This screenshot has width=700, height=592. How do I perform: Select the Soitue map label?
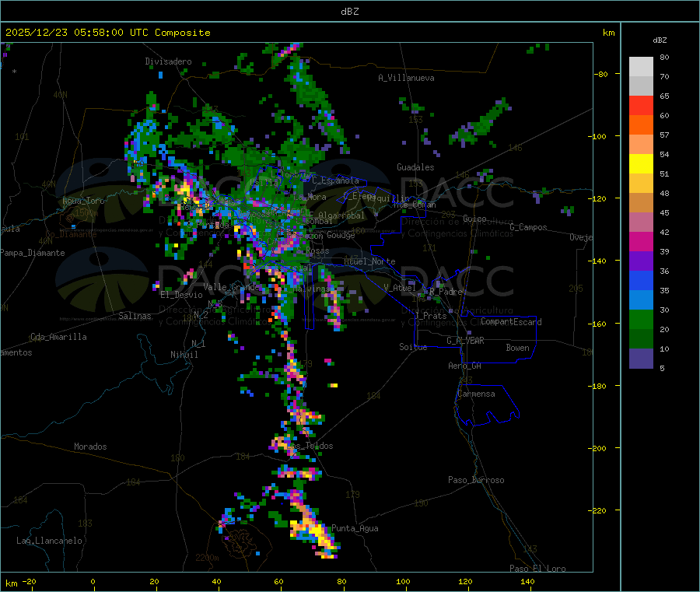(x=413, y=347)
